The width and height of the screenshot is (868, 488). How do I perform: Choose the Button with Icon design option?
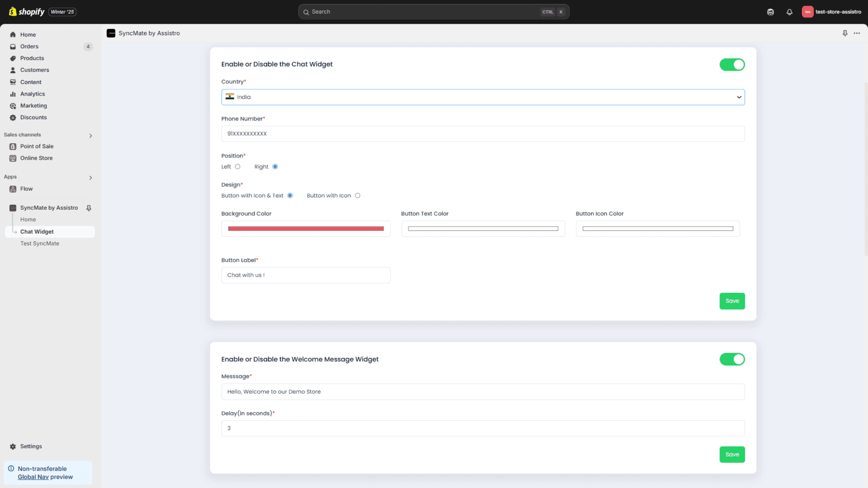point(358,196)
